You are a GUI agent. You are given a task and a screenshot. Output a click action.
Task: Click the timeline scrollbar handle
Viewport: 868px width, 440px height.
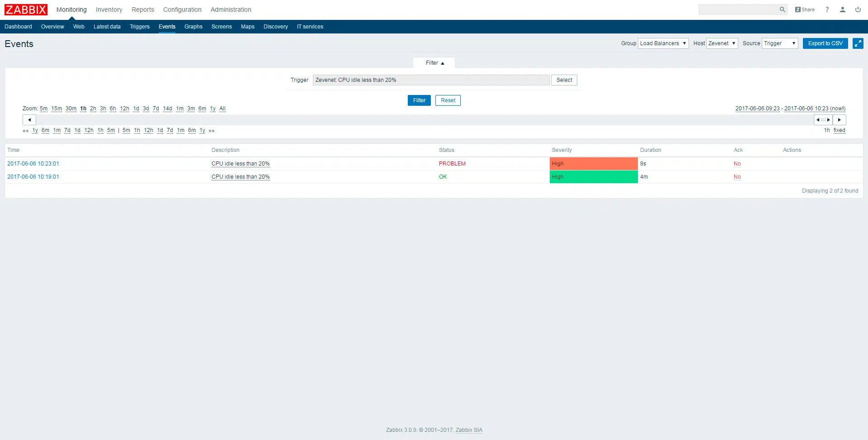[823, 120]
